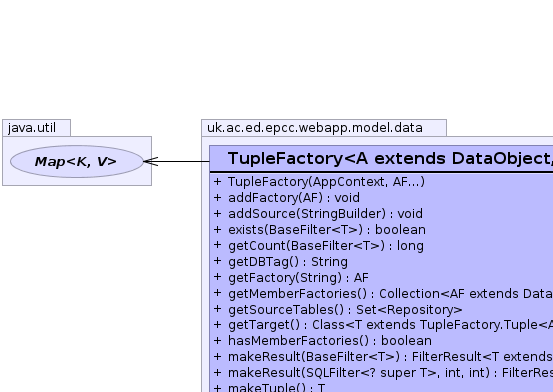Select the uk.ac.ed.epcc.webapp.model.data package label

pyautogui.click(x=315, y=128)
